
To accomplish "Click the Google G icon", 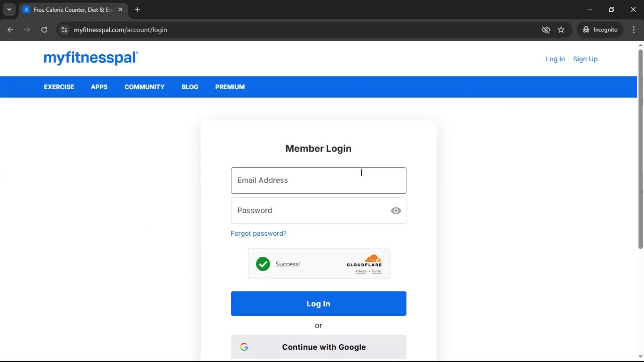I will click(244, 347).
